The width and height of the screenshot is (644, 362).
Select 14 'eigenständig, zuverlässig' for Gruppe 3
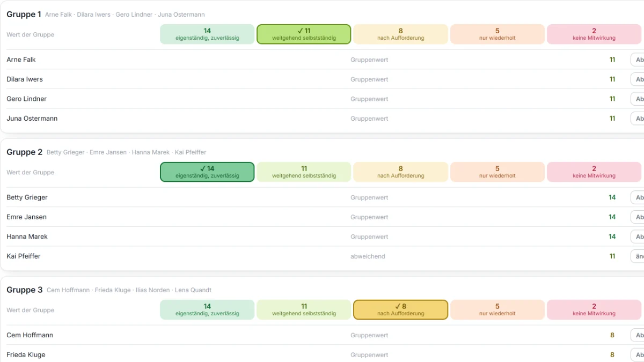pos(207,310)
